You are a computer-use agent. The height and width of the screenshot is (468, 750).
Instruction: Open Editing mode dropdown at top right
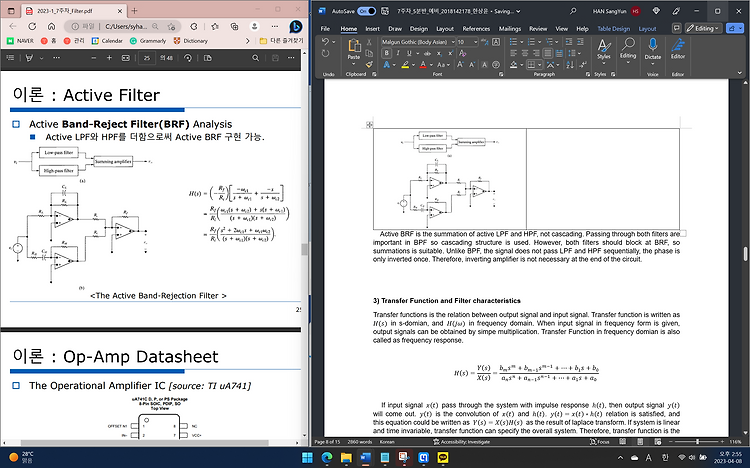click(x=703, y=28)
